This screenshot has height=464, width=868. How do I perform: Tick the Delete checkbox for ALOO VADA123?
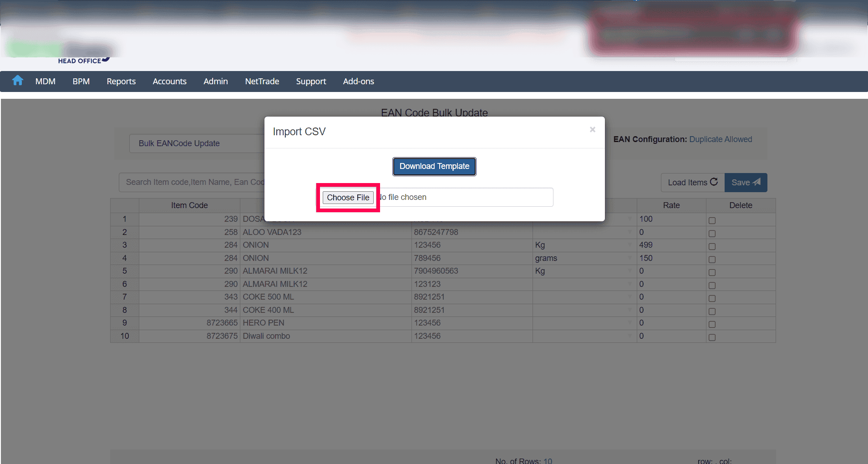(x=712, y=234)
